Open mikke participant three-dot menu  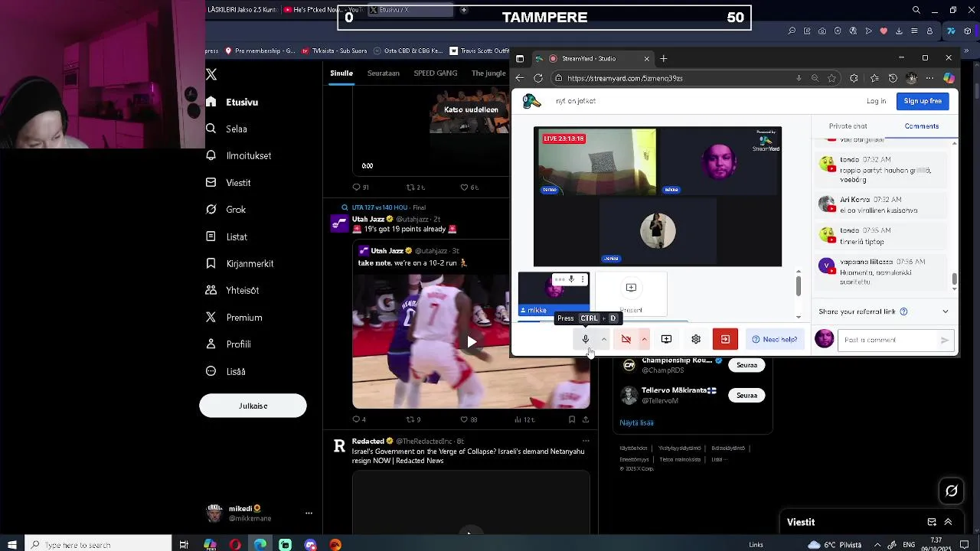click(x=583, y=279)
